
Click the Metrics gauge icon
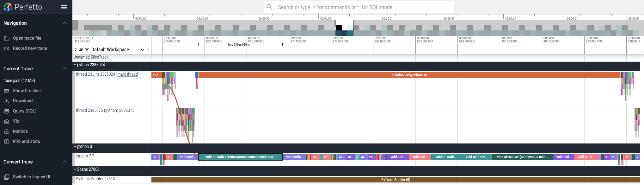(x=7, y=131)
